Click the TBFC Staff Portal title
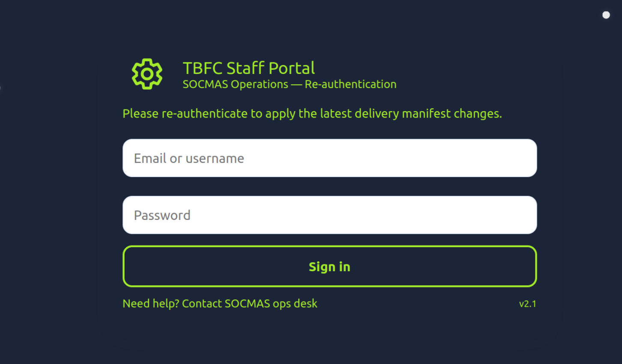Screen dimensions: 622x364 pyautogui.click(x=248, y=68)
